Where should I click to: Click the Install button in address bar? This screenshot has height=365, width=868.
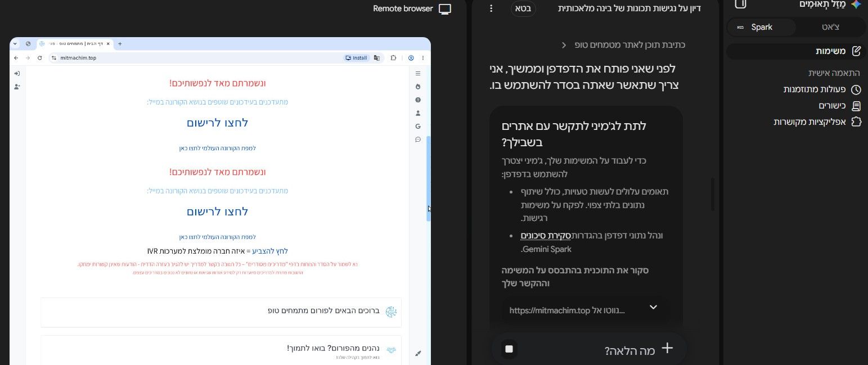pyautogui.click(x=356, y=58)
